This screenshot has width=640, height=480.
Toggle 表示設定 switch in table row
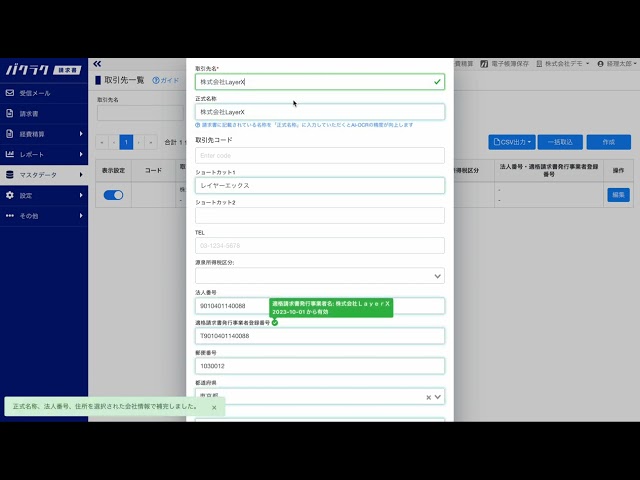pos(113,195)
